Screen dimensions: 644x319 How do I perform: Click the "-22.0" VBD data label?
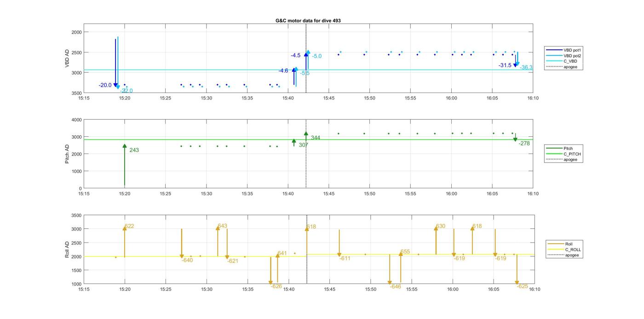(126, 91)
